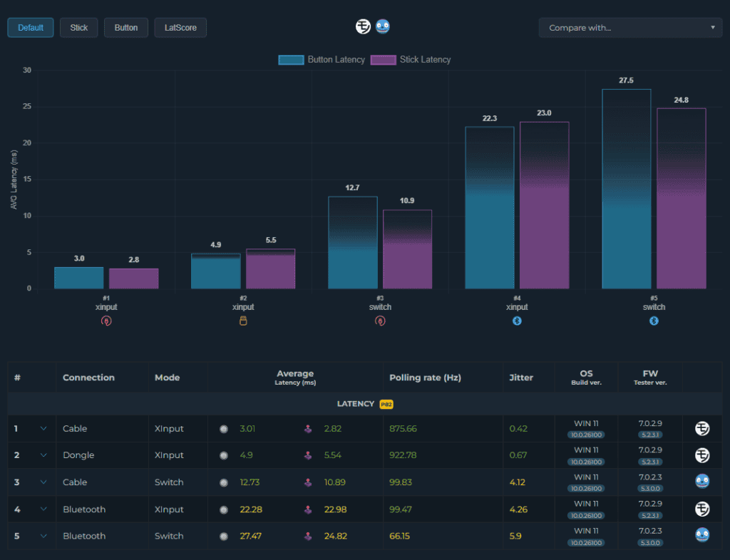Click the Bluetooth icon under #5 switch
Screen dimensions: 730x560
point(654,321)
